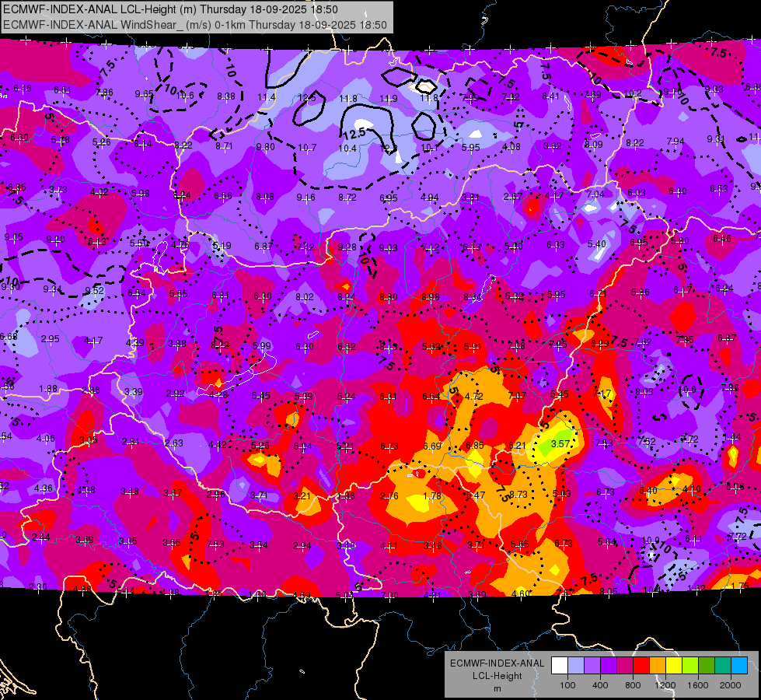Click the wind shear value 2.44

coord(40,537)
